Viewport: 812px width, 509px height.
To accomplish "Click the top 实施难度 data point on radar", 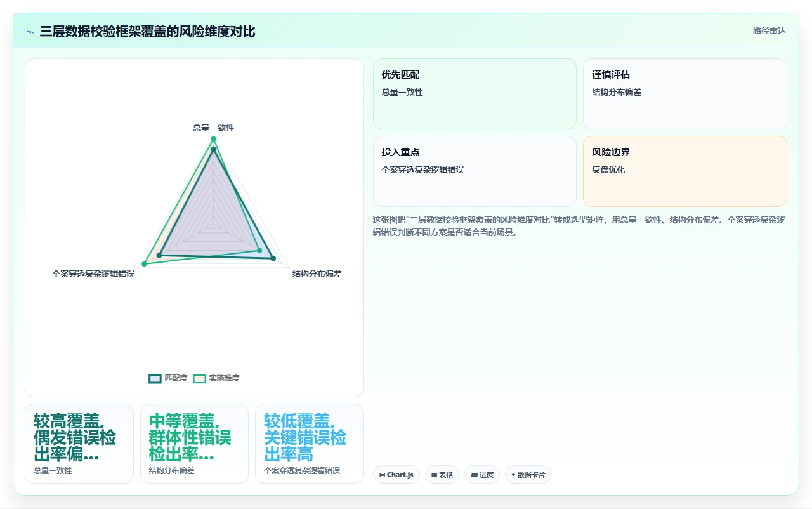I will tap(213, 138).
